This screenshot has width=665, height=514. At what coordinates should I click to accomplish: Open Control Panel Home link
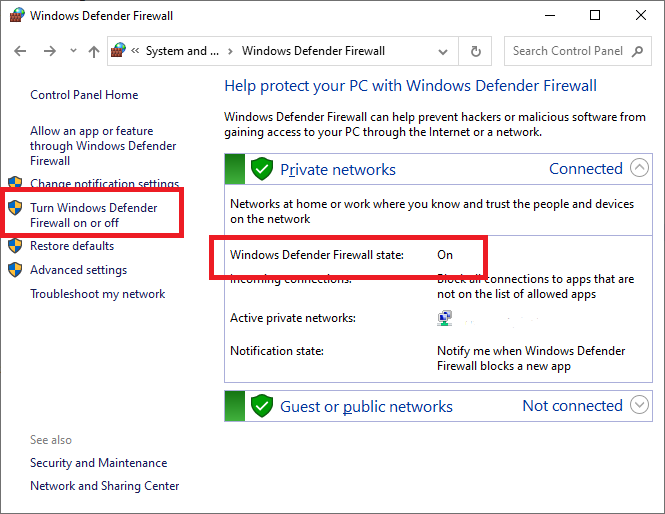coord(84,95)
